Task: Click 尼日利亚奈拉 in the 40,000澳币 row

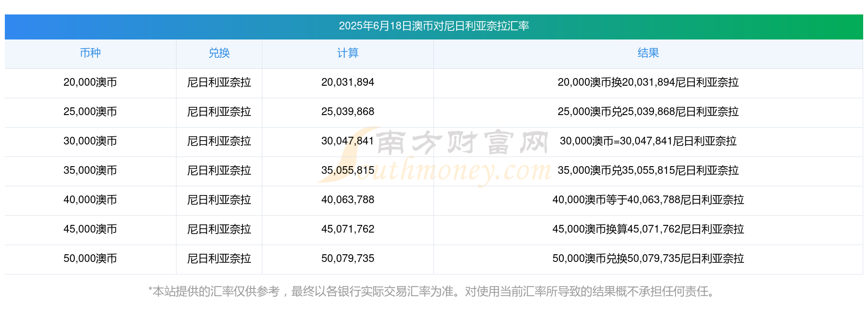Action: click(219, 200)
